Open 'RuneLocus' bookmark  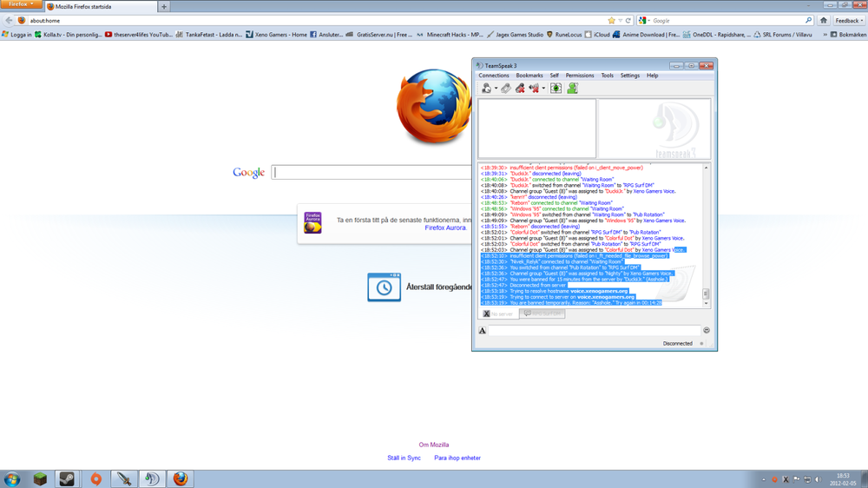click(564, 35)
